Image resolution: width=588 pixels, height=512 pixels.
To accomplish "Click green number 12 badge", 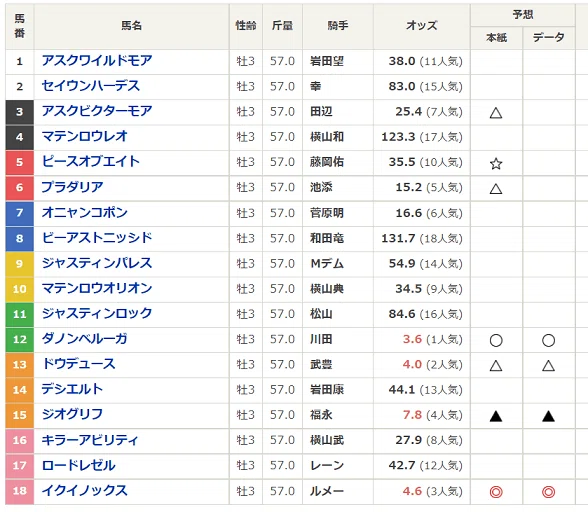I will pos(20,339).
